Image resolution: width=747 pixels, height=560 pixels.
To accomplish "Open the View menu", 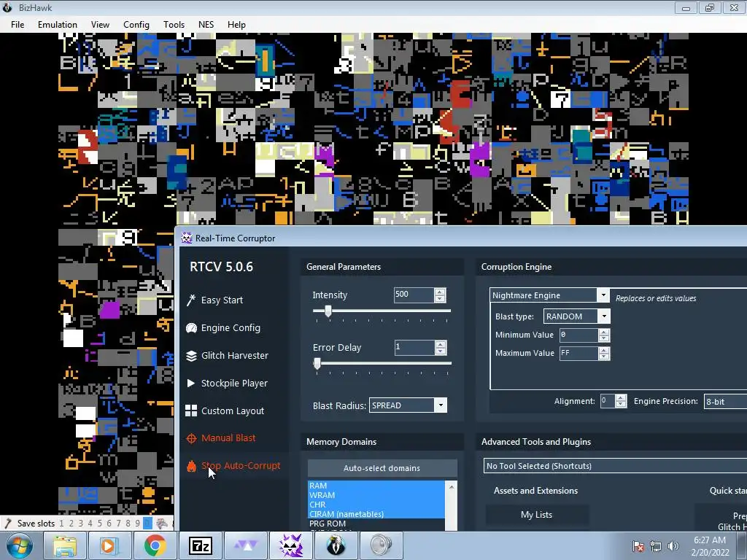I will tap(100, 25).
